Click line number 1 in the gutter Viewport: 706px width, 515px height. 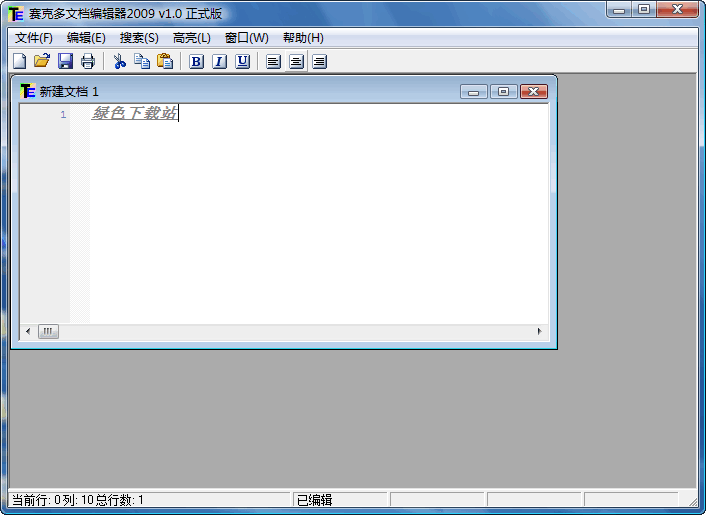(63, 114)
